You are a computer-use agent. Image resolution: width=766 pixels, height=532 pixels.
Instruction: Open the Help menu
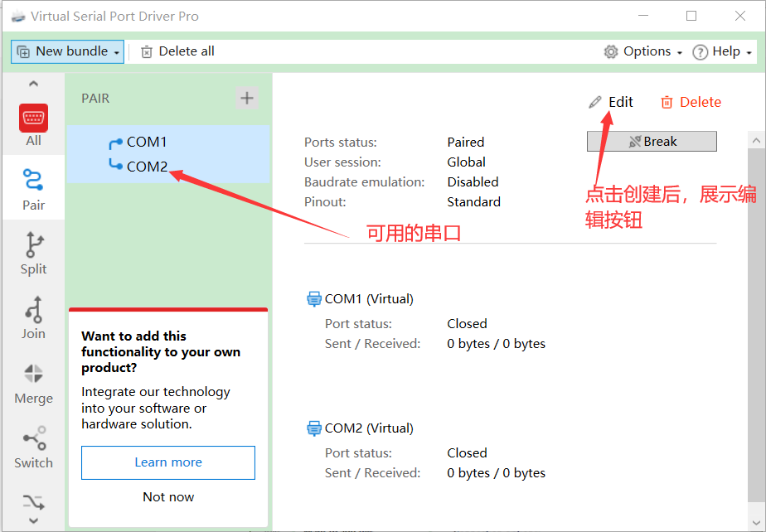pyautogui.click(x=723, y=51)
